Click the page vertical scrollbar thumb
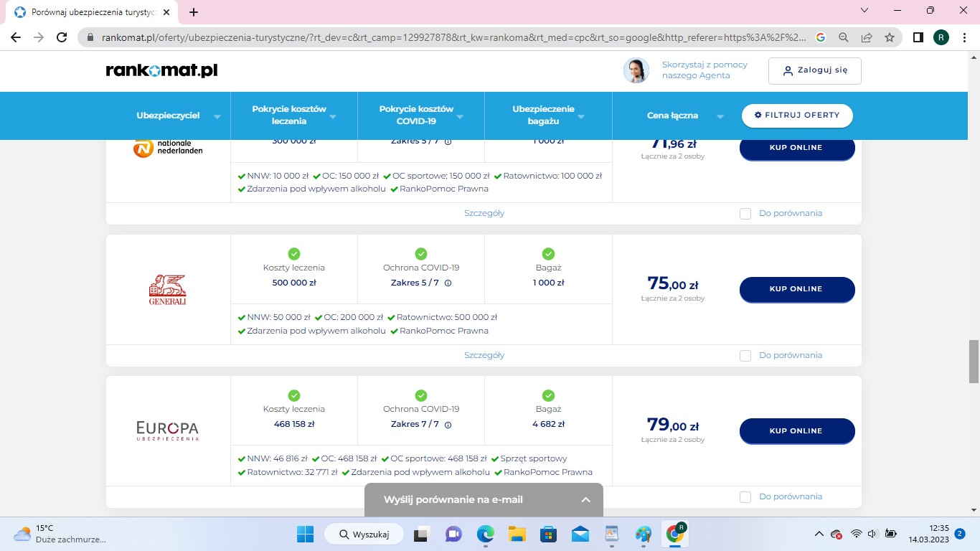This screenshot has width=980, height=551. pos(974,361)
